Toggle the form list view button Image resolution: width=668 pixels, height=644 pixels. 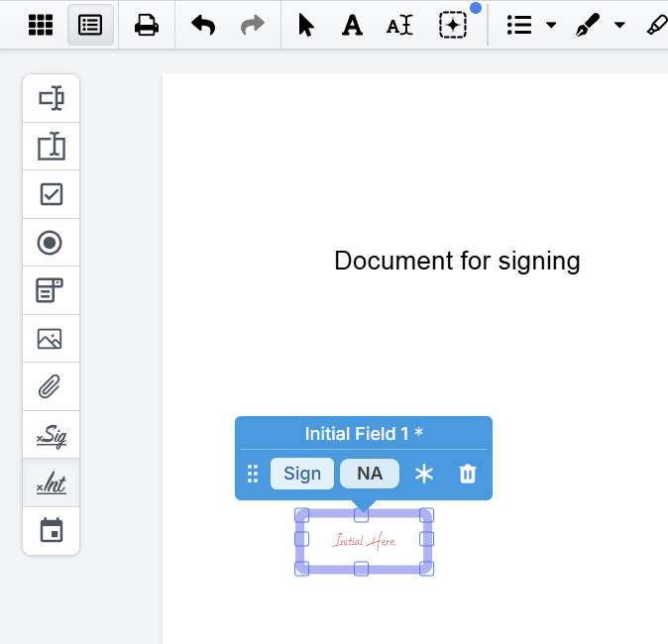[x=90, y=25]
